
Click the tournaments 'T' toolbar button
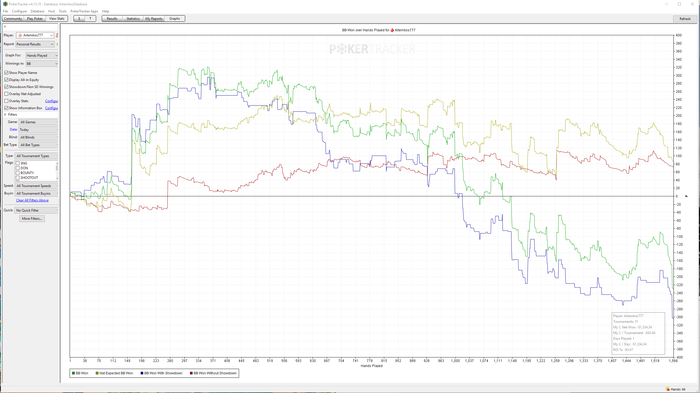[x=90, y=19]
